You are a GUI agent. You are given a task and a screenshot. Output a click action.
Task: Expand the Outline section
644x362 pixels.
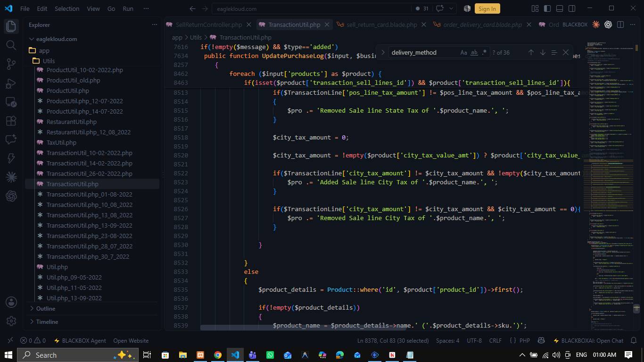pos(46,308)
